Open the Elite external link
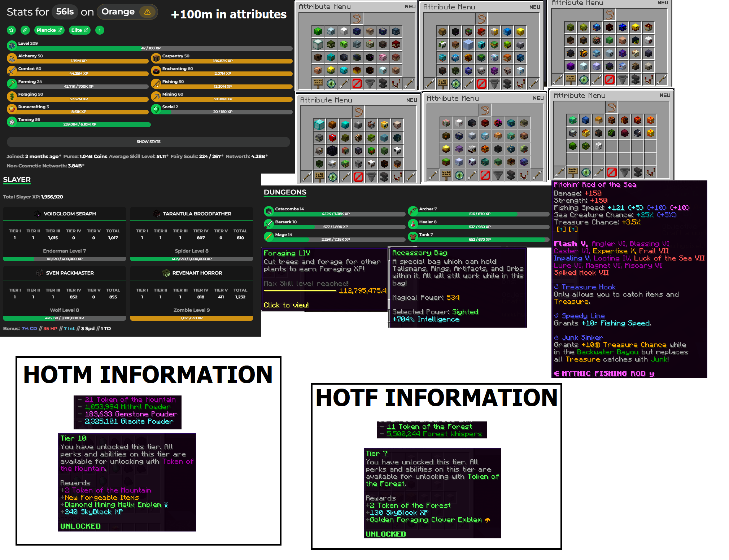The height and width of the screenshot is (560, 729). (80, 30)
